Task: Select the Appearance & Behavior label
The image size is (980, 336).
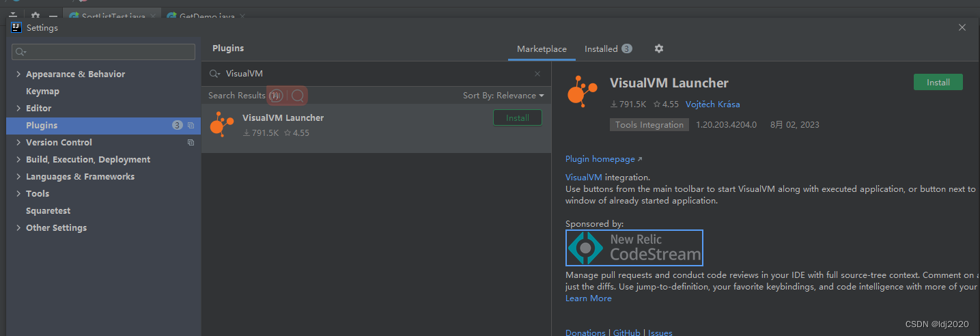Action: tap(75, 74)
